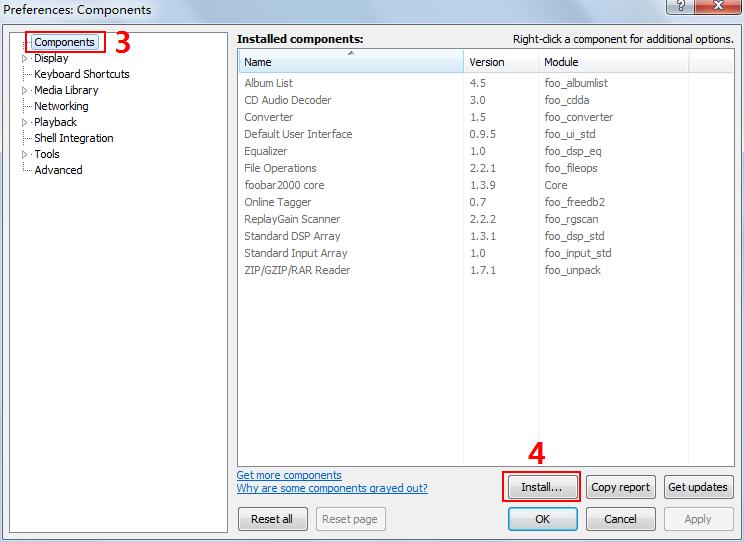744x542 pixels.
Task: Click the foo_cdda module cell
Action: [567, 100]
